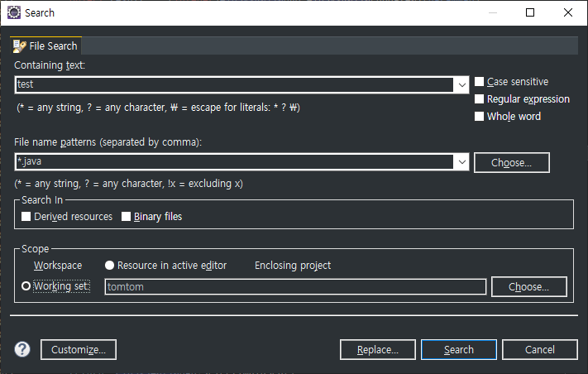Expand the Containing text history dropdown
The width and height of the screenshot is (588, 374).
pos(461,84)
